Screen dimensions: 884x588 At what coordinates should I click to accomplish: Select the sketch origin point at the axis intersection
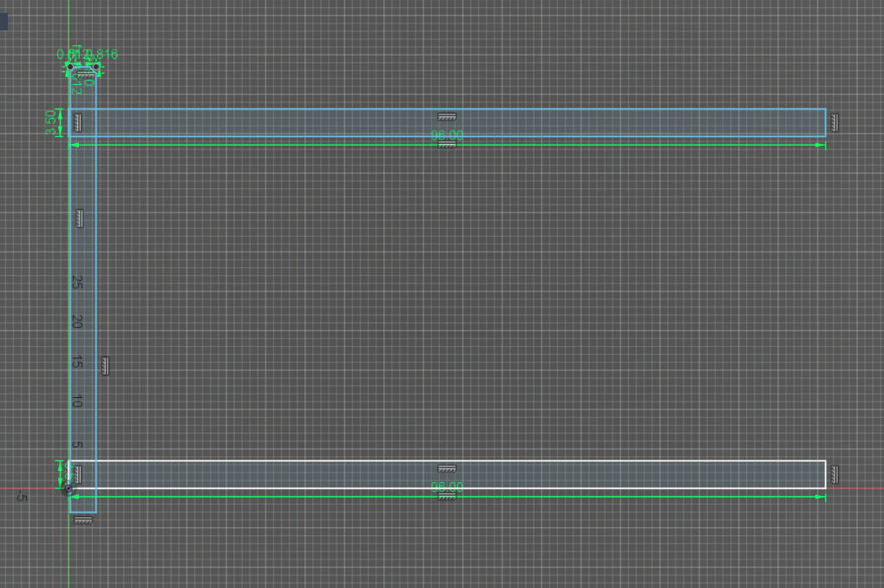coord(69,488)
